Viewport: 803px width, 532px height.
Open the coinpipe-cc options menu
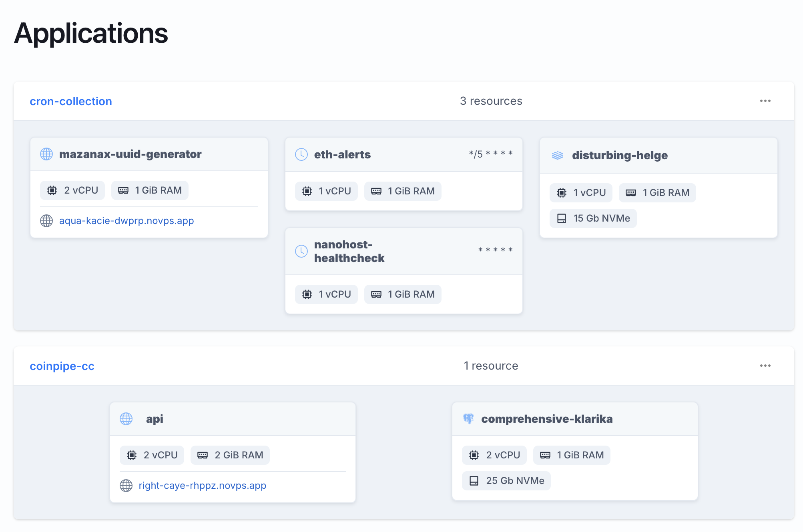(x=765, y=365)
